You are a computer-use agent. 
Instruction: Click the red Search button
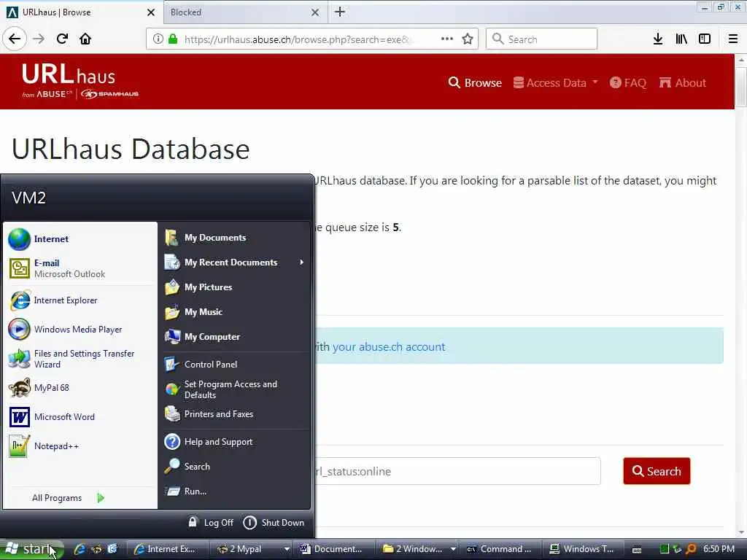point(657,471)
